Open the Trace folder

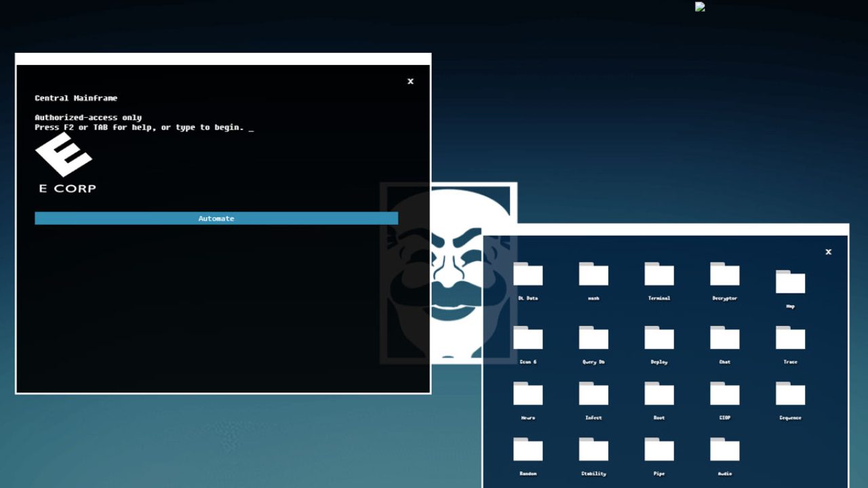click(790, 338)
